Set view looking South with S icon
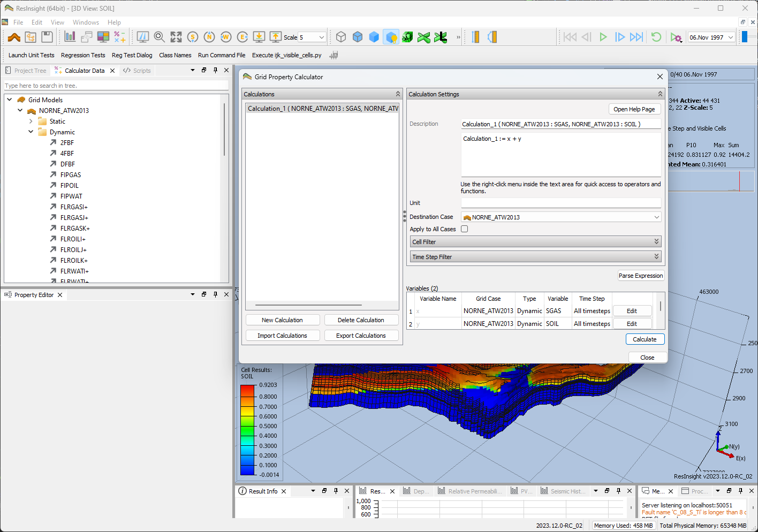The height and width of the screenshot is (532, 758). 193,37
